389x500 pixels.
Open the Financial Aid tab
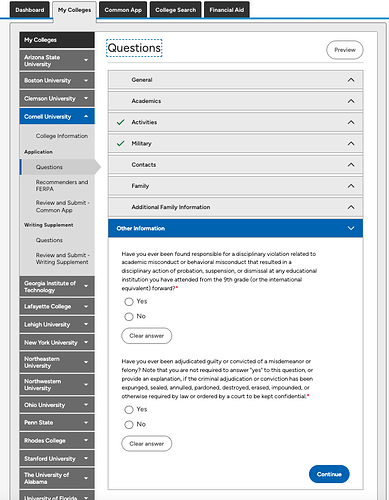pos(227,10)
